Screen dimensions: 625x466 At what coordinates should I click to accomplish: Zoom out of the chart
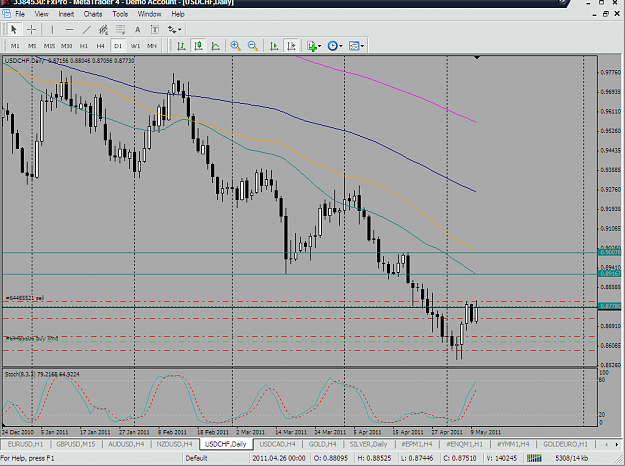(x=252, y=46)
